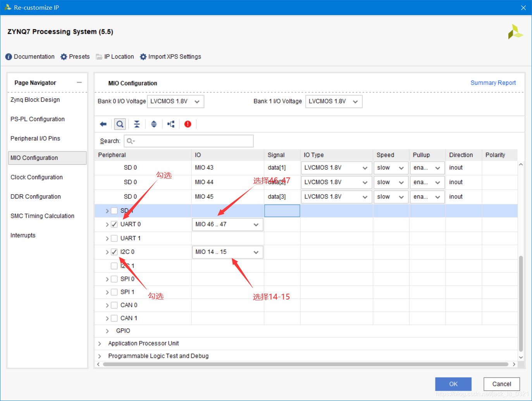Click in the Search input field
Screen dimensions: 532x401
pos(189,141)
